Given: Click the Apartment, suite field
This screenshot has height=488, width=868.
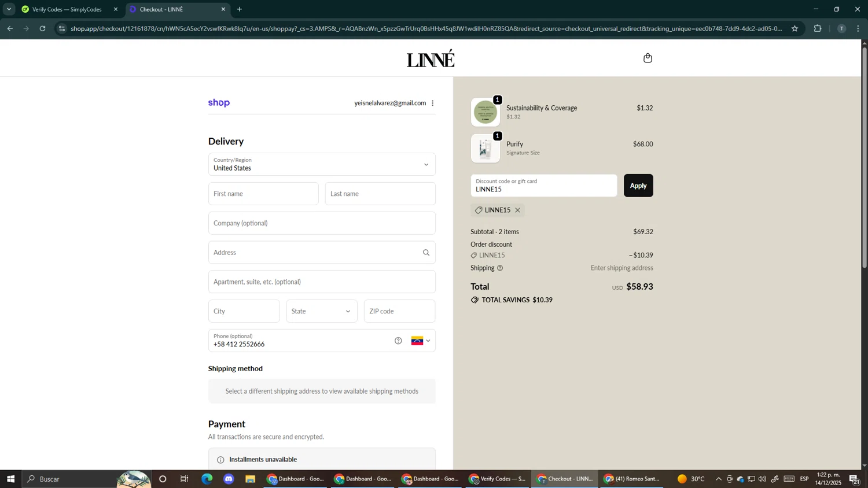Looking at the screenshot, I should tap(322, 282).
